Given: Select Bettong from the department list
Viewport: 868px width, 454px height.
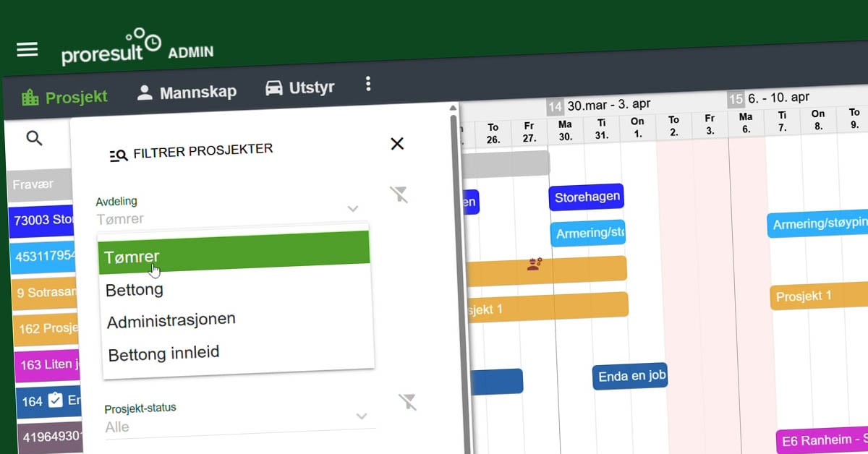Looking at the screenshot, I should click(135, 289).
